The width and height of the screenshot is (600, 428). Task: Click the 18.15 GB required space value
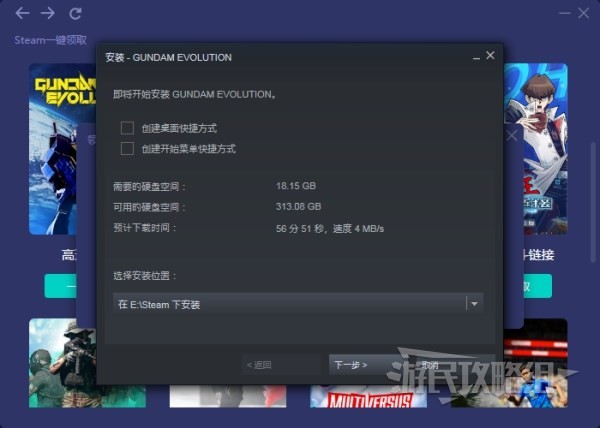(x=296, y=186)
